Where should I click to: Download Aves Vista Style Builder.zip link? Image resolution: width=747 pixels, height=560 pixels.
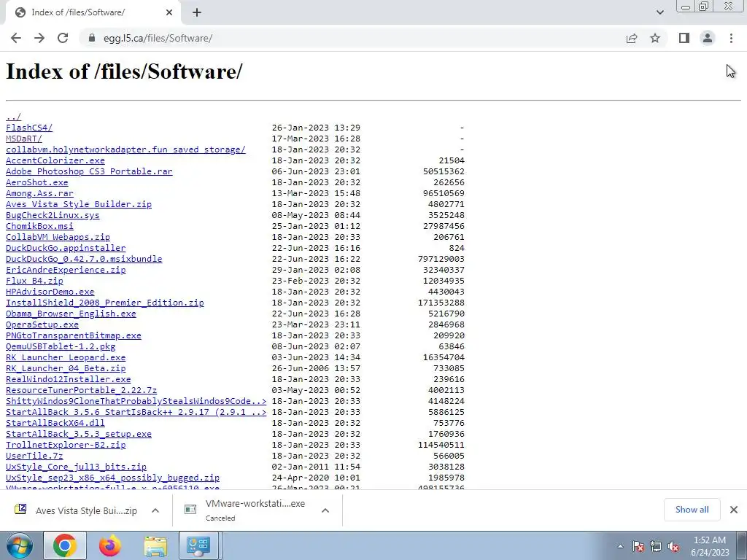click(x=79, y=204)
